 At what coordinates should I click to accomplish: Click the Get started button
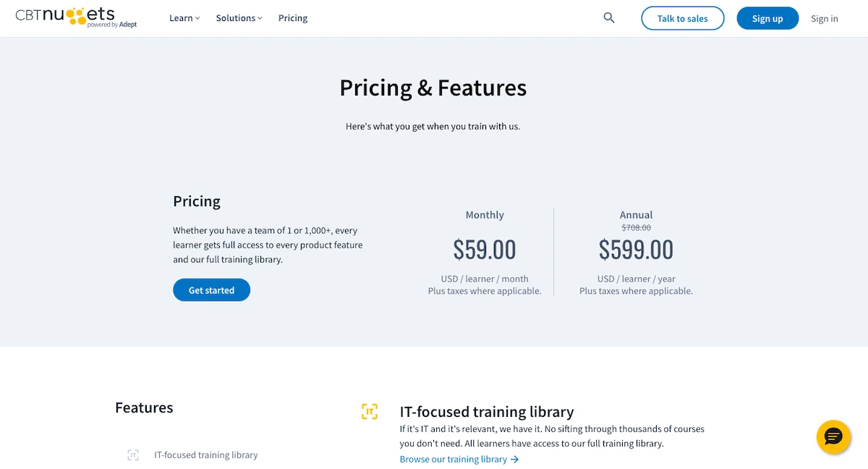pos(211,290)
